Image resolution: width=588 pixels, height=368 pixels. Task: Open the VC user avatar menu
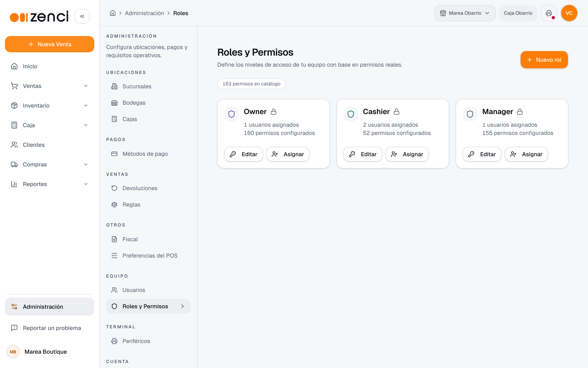pos(569,13)
